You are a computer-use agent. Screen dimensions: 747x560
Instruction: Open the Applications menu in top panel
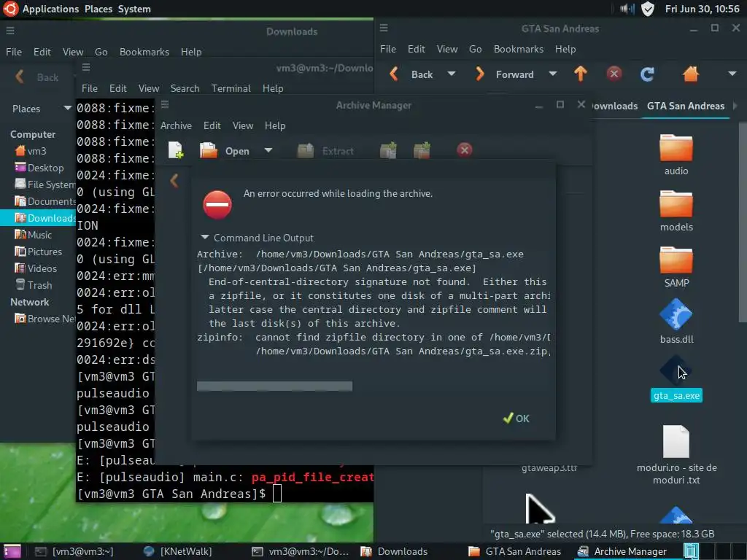coord(50,9)
